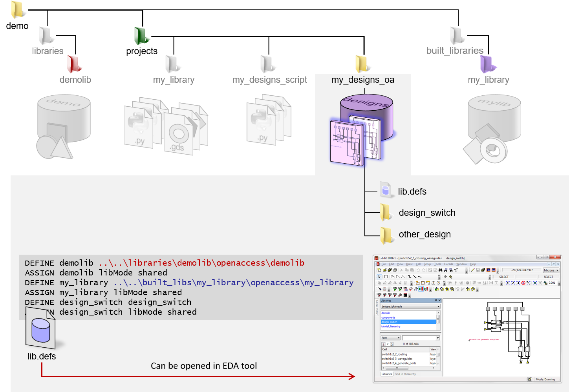Click the Print icon in L-Edit toolbar
The height and width of the screenshot is (392, 569).
pyautogui.click(x=395, y=270)
